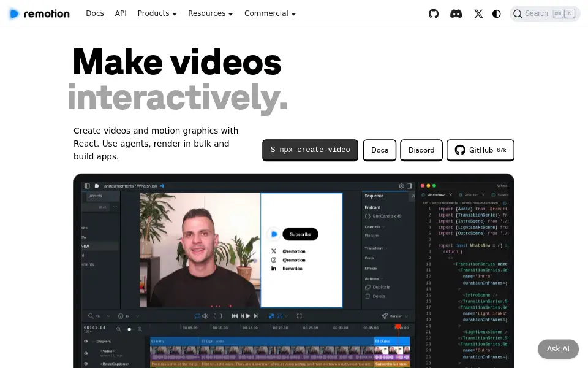Click the play icon beside announcements breadcrumb

point(97,186)
